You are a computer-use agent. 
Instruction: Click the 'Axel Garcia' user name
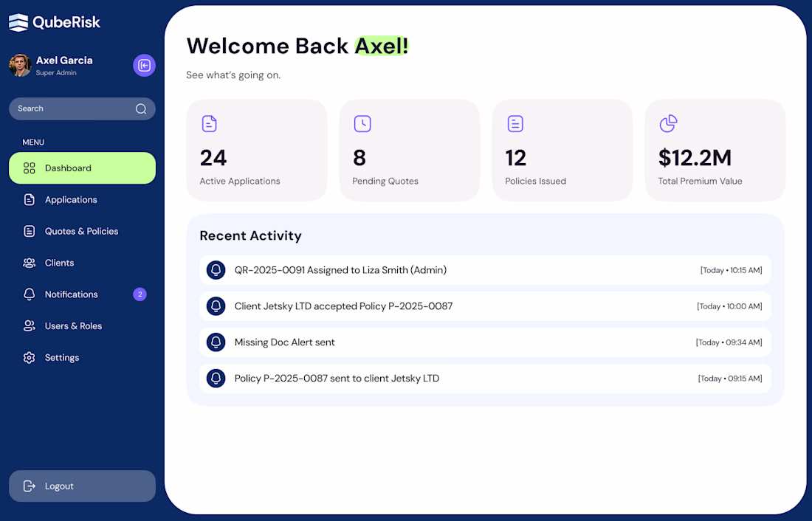click(x=64, y=60)
